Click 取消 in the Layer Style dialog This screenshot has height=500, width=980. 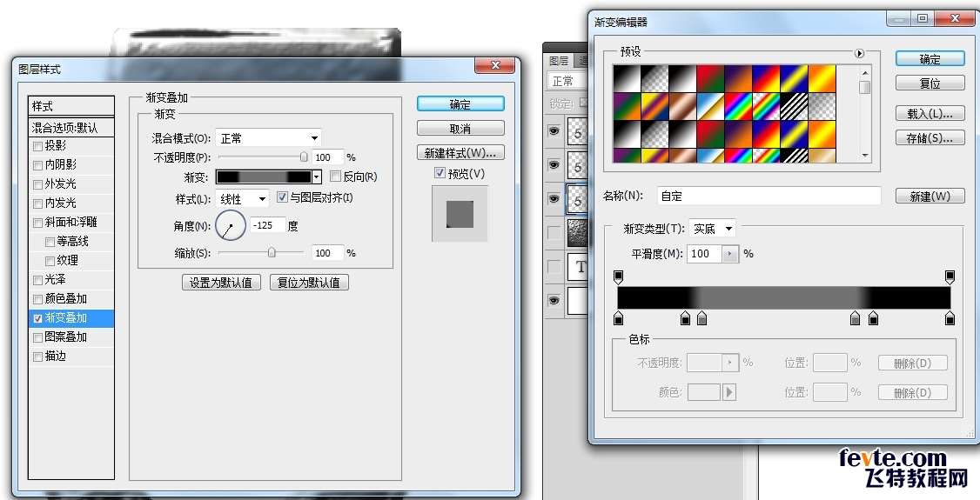click(x=460, y=129)
